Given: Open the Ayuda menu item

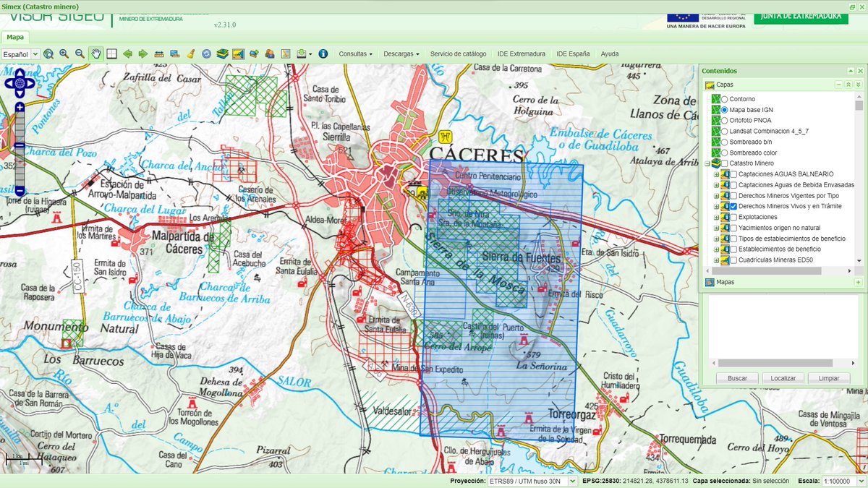Looking at the screenshot, I should tap(610, 53).
